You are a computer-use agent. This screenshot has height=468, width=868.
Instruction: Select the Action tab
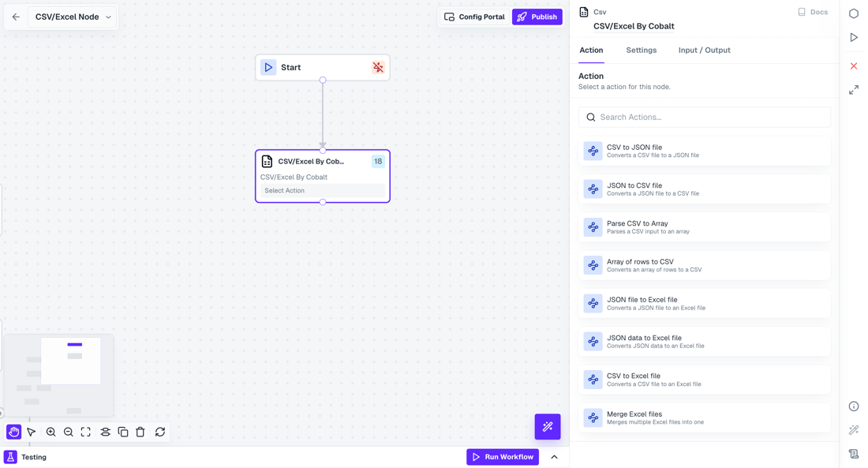(x=591, y=51)
